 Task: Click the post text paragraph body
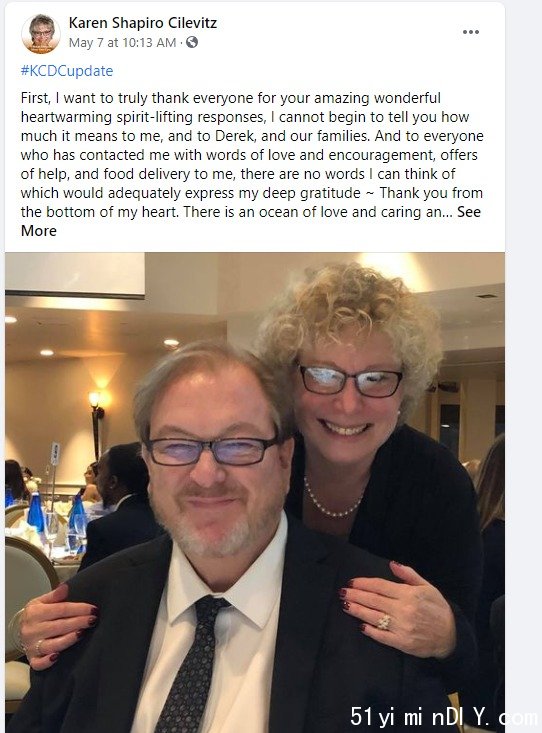point(253,164)
